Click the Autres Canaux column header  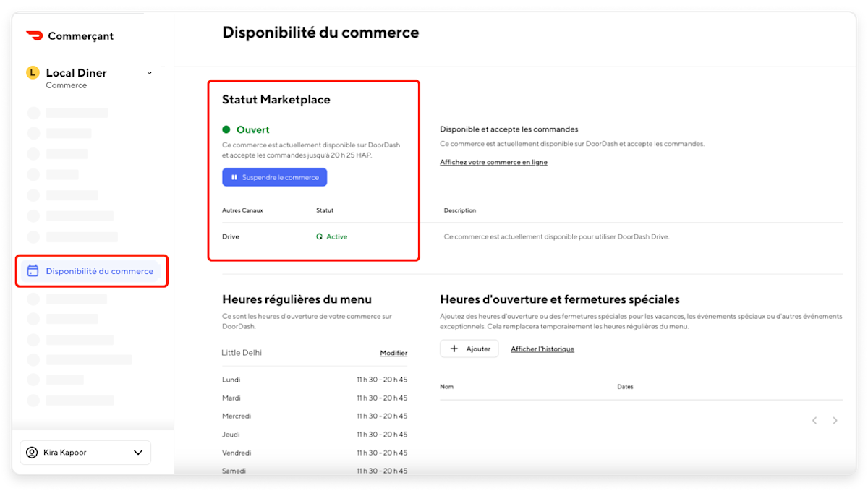(x=242, y=210)
